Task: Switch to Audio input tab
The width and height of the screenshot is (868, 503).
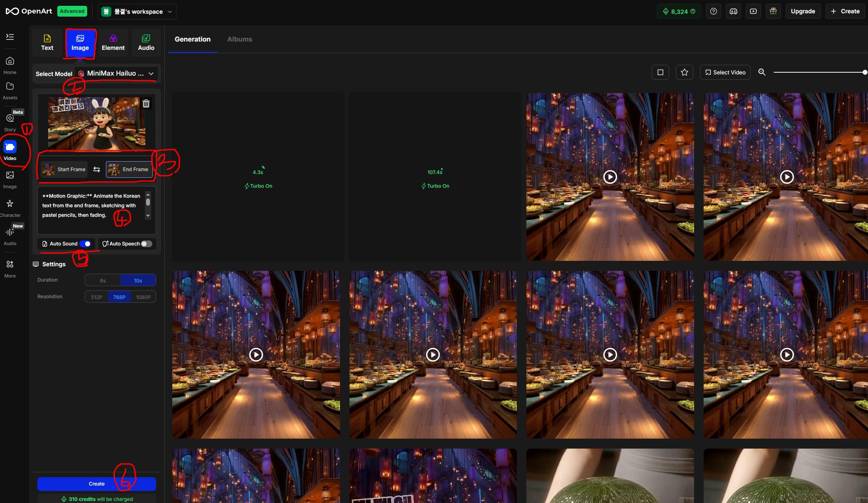Action: [146, 43]
